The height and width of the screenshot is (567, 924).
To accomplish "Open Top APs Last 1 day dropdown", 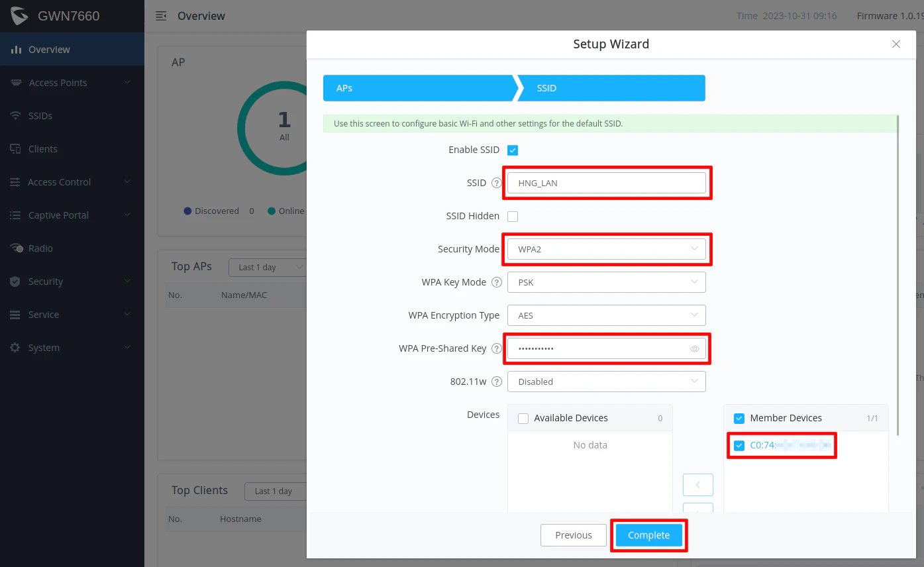I will coord(268,267).
